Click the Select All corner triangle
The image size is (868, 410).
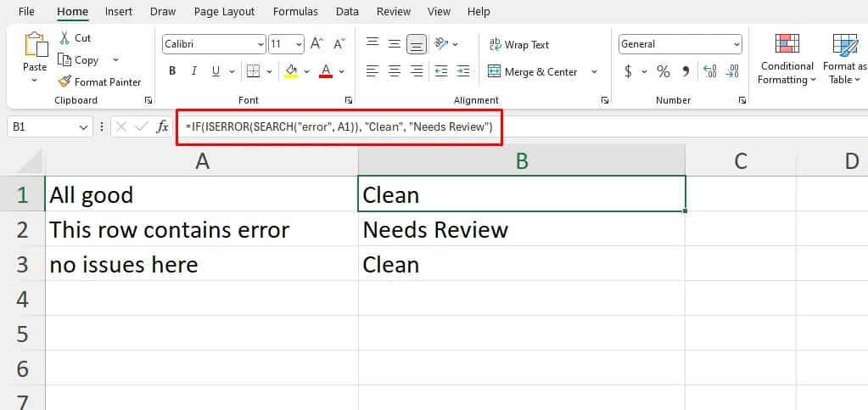(28, 162)
